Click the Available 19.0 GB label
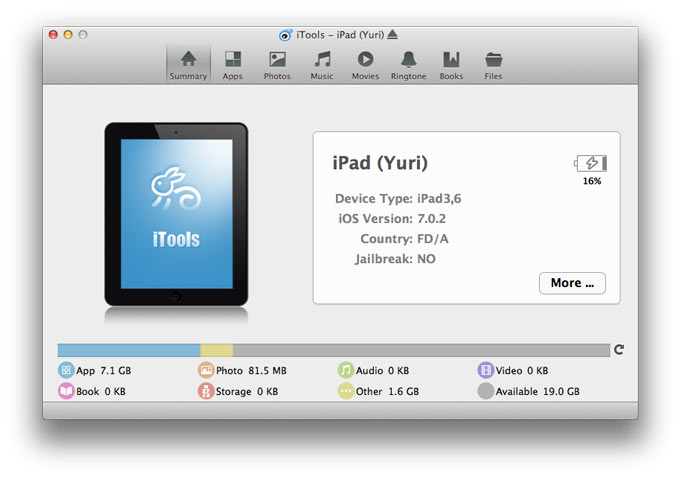The image size is (680, 478). pyautogui.click(x=538, y=391)
